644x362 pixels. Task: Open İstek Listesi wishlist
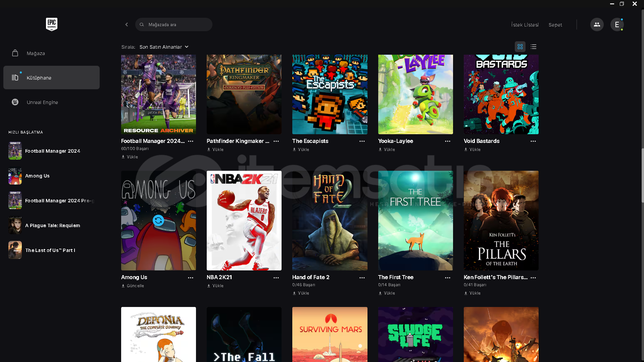(525, 25)
